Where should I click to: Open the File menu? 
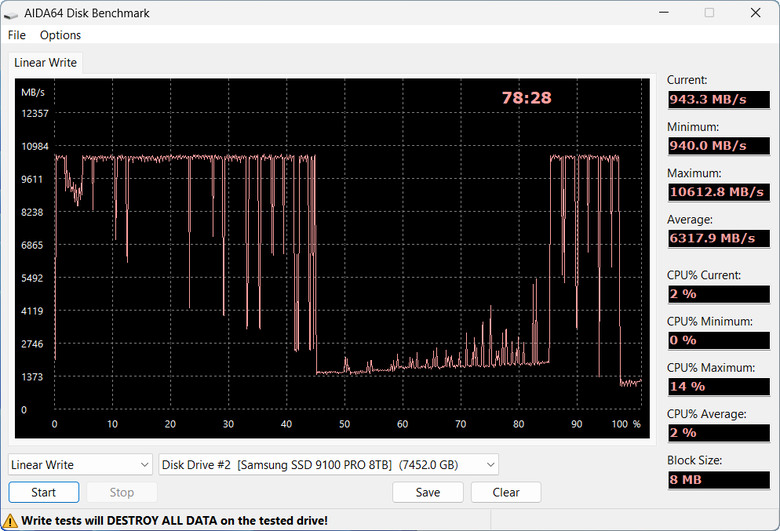(x=16, y=35)
